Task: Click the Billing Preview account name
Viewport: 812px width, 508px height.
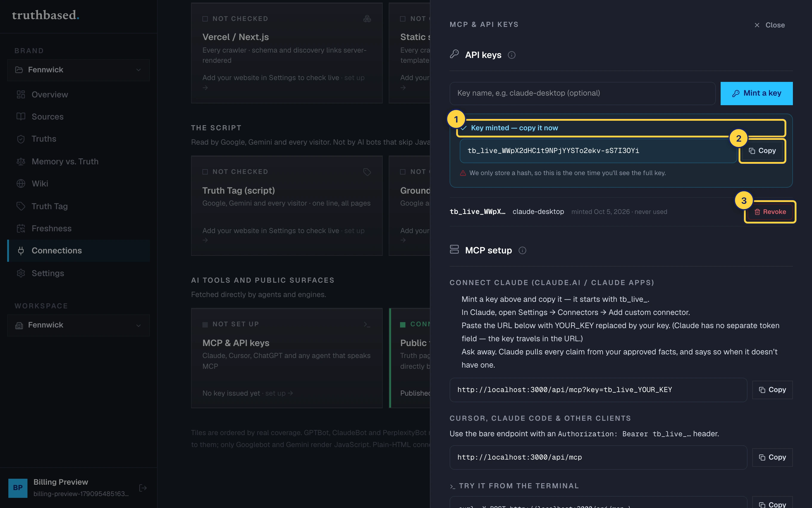Action: (x=61, y=482)
